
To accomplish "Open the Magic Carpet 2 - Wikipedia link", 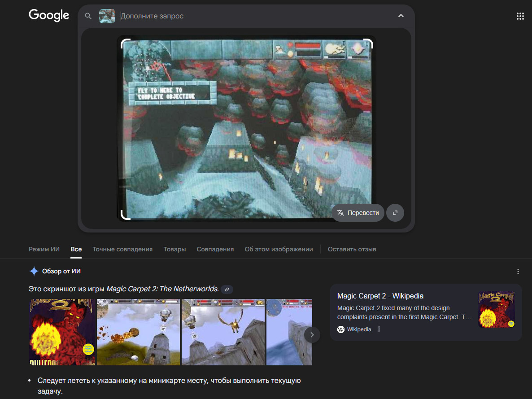I will 380,296.
